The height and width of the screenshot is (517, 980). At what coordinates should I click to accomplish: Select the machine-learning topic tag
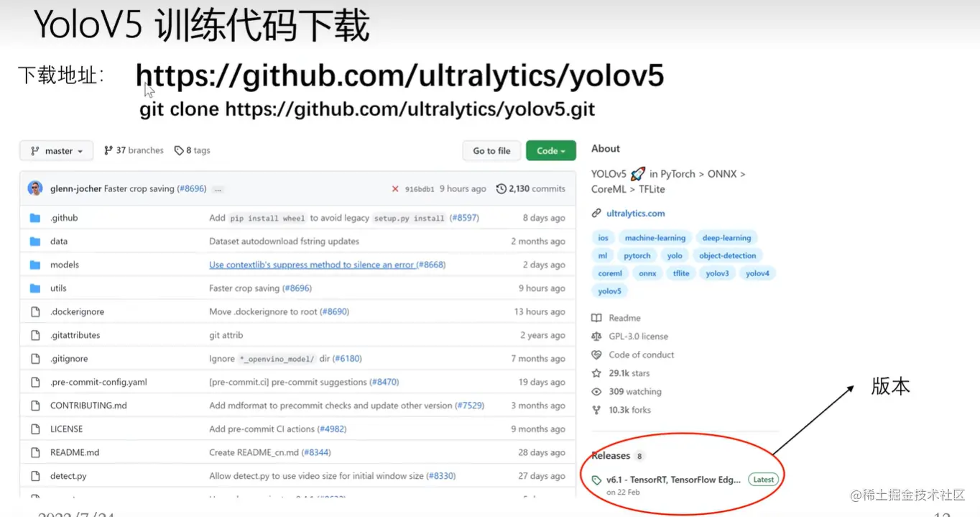tap(655, 238)
